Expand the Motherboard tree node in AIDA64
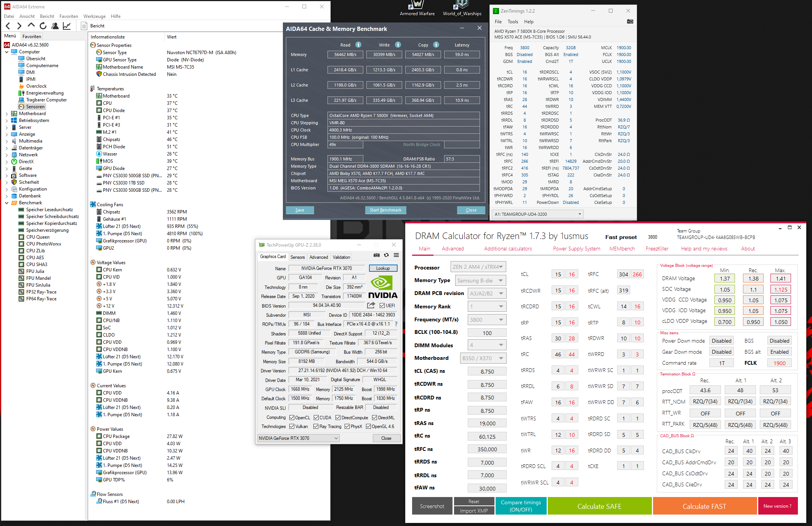This screenshot has height=526, width=812. [6, 114]
